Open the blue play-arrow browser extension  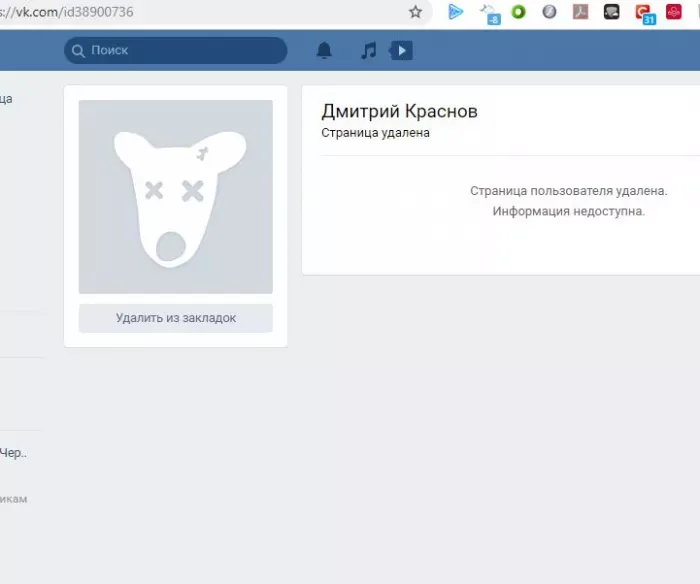[x=455, y=12]
